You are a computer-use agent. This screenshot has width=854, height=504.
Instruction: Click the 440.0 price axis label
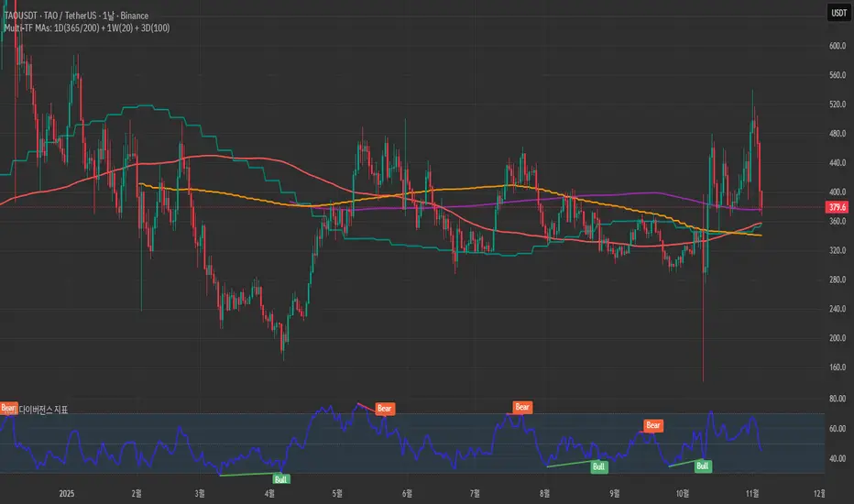(x=838, y=163)
